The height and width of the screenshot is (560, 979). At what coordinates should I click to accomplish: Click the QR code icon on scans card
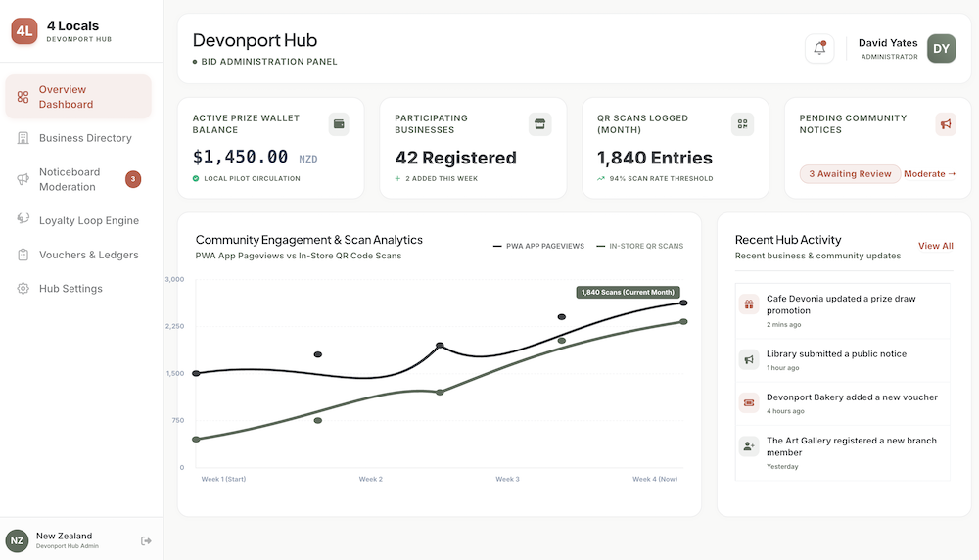[742, 124]
